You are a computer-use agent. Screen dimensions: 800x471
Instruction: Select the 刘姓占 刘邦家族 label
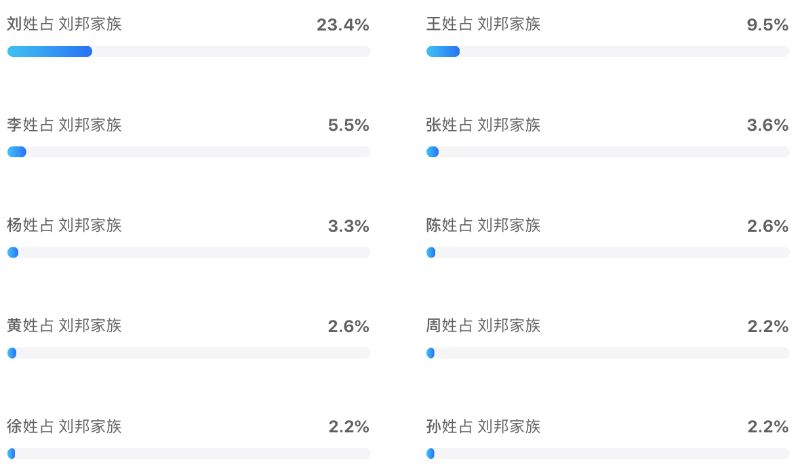[64, 24]
